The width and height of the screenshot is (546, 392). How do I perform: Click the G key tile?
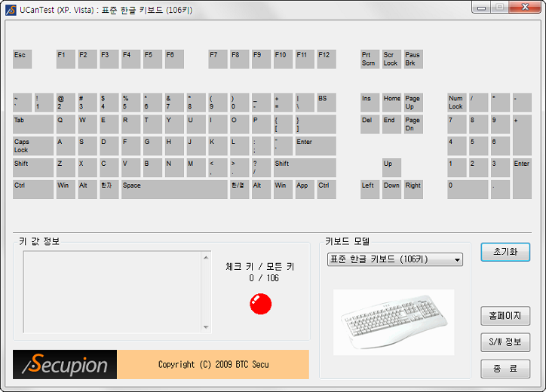click(x=152, y=145)
